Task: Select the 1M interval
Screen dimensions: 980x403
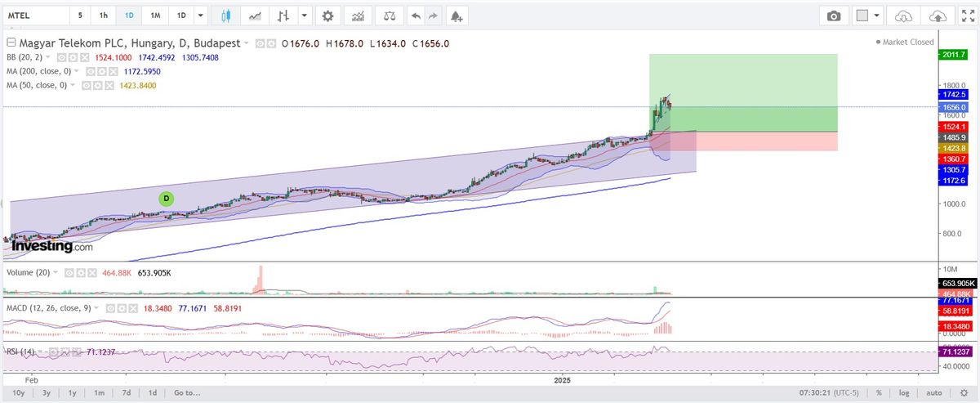Action: [155, 16]
